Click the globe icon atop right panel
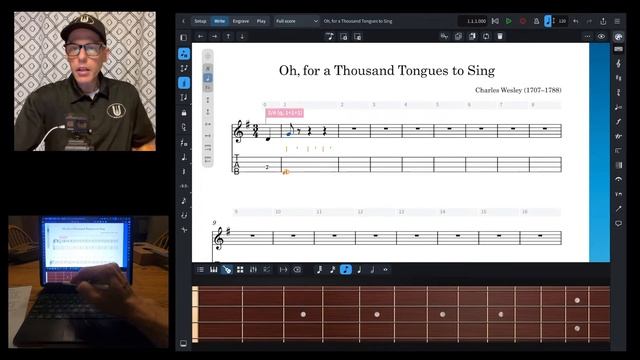Image resolution: width=640 pixels, height=360 pixels. click(618, 37)
